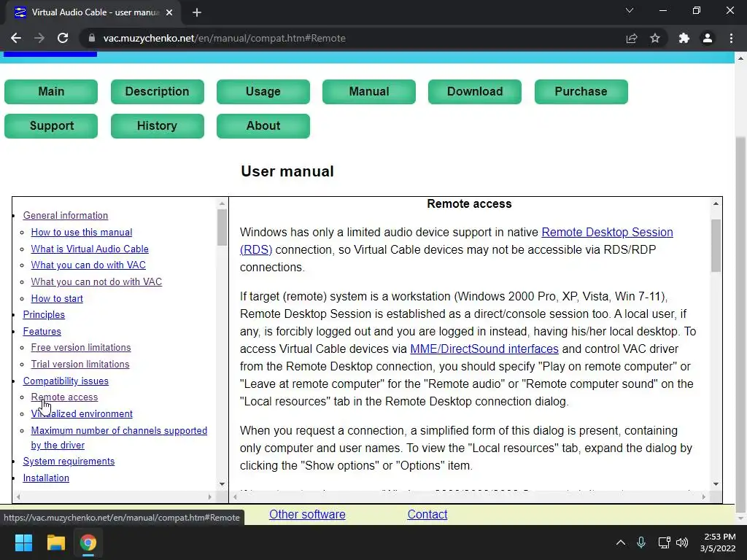Open What you can do with VAC

click(88, 265)
